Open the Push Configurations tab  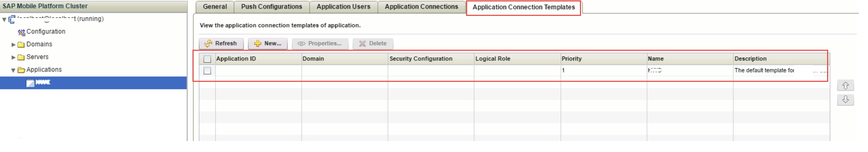271,7
